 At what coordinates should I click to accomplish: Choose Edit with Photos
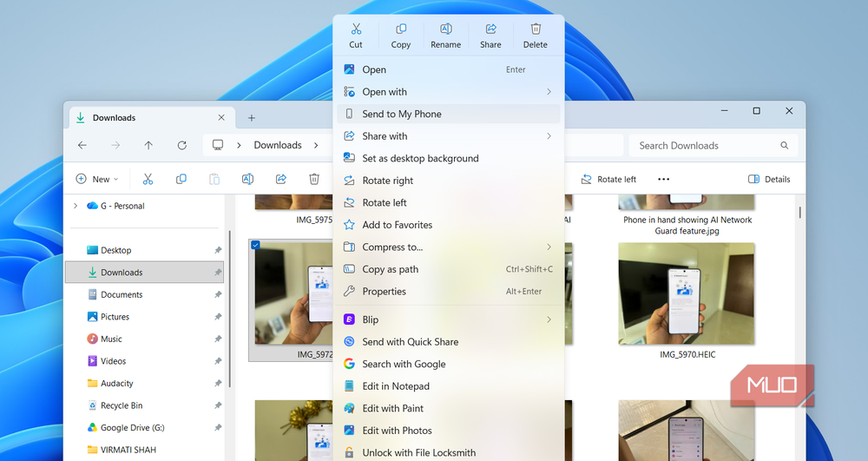click(449, 430)
